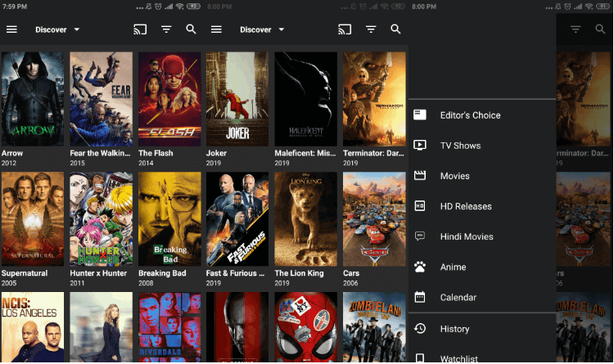Tap cast icon on the Arrow poster screen
The height and width of the screenshot is (364, 614).
(x=140, y=29)
